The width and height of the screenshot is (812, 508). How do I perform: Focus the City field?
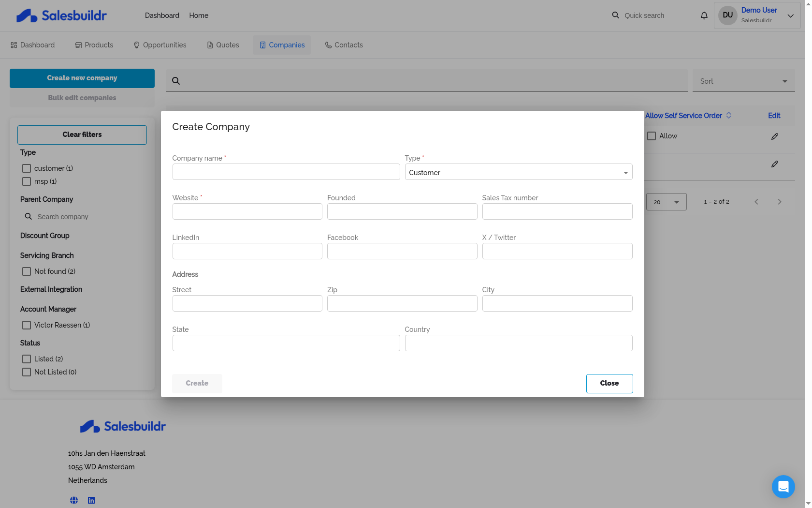[557, 303]
